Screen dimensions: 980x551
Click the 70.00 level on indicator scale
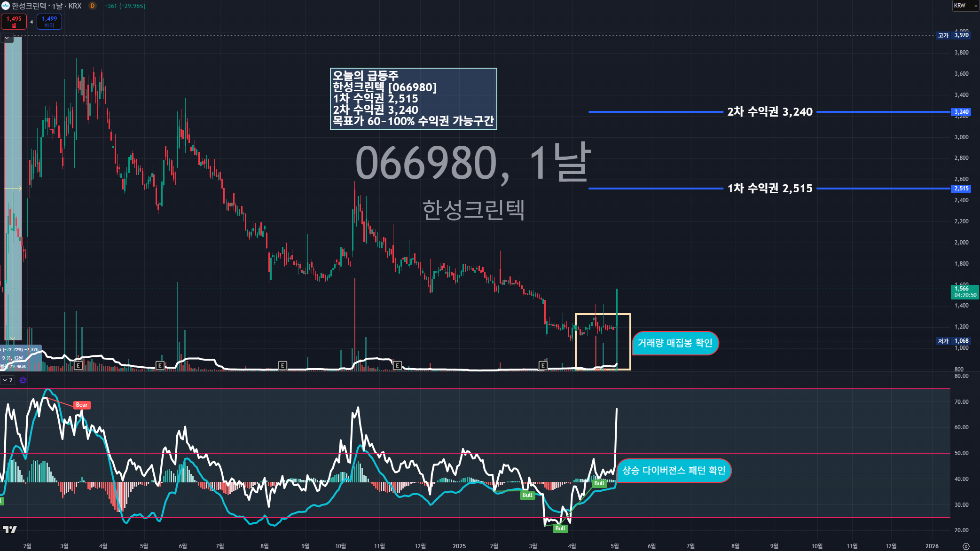961,402
